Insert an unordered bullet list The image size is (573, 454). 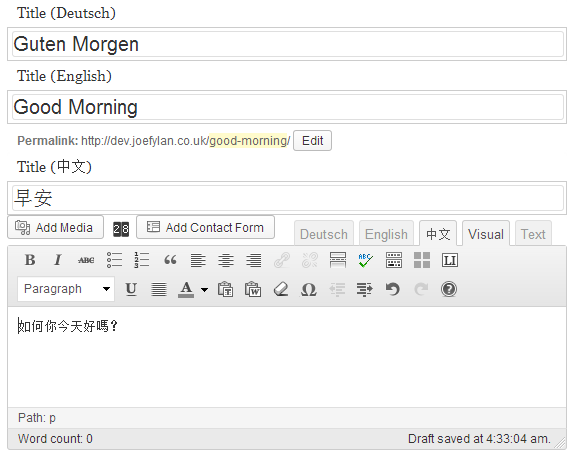click(114, 260)
